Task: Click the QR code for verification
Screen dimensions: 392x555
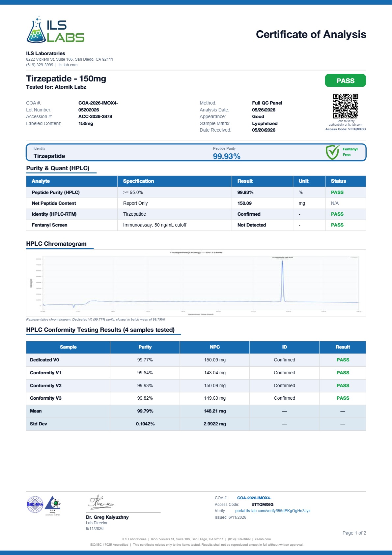Action: point(345,106)
